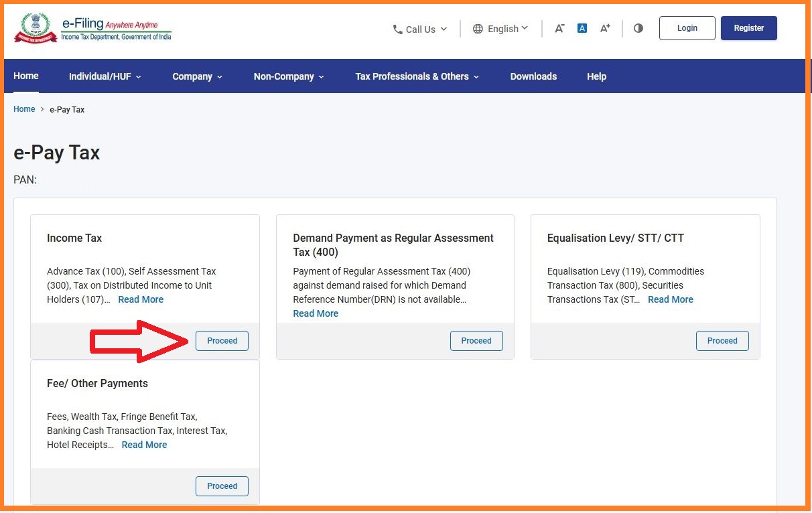Click Home in the breadcrumb
Screen dimensions: 812x513
pos(24,109)
